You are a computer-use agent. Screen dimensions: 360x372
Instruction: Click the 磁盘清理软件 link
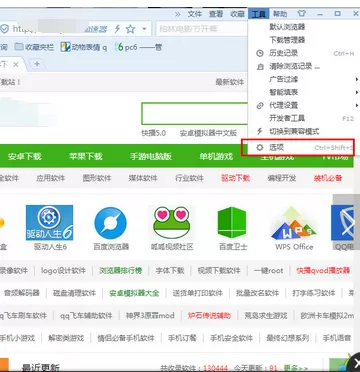(x=74, y=293)
